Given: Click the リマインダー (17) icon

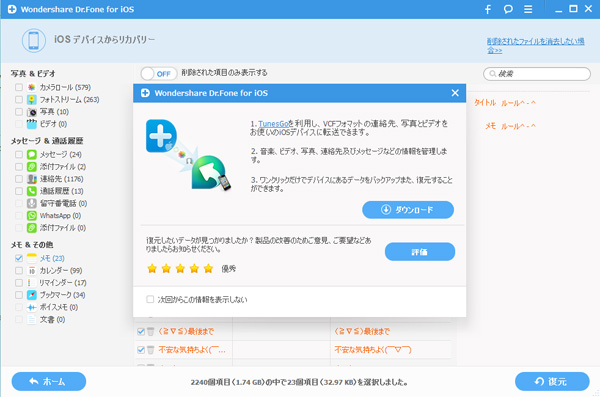Looking at the screenshot, I should (x=31, y=283).
